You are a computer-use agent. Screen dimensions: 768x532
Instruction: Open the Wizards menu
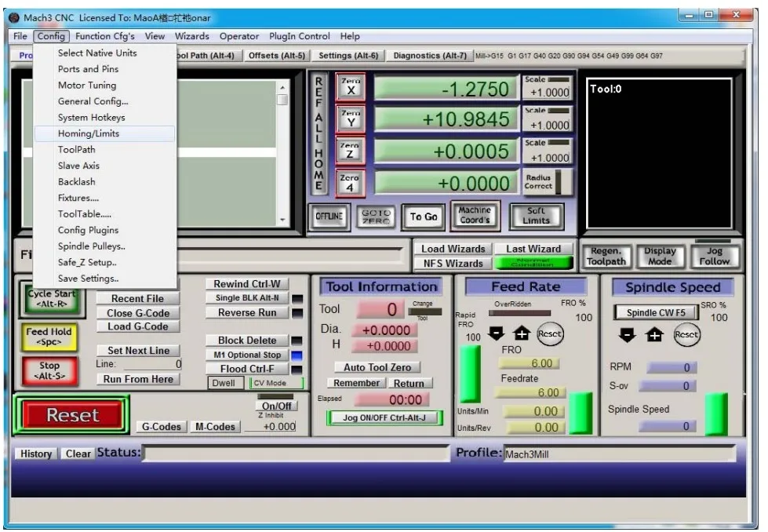click(x=191, y=36)
